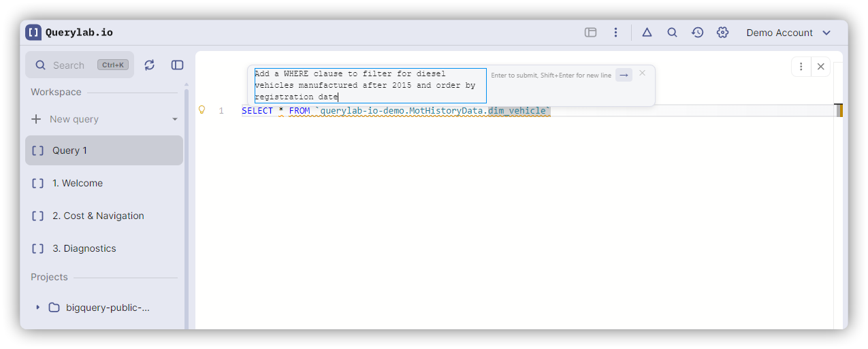Open search using the header magnifier icon
Screen dimensions: 868x349
672,33
